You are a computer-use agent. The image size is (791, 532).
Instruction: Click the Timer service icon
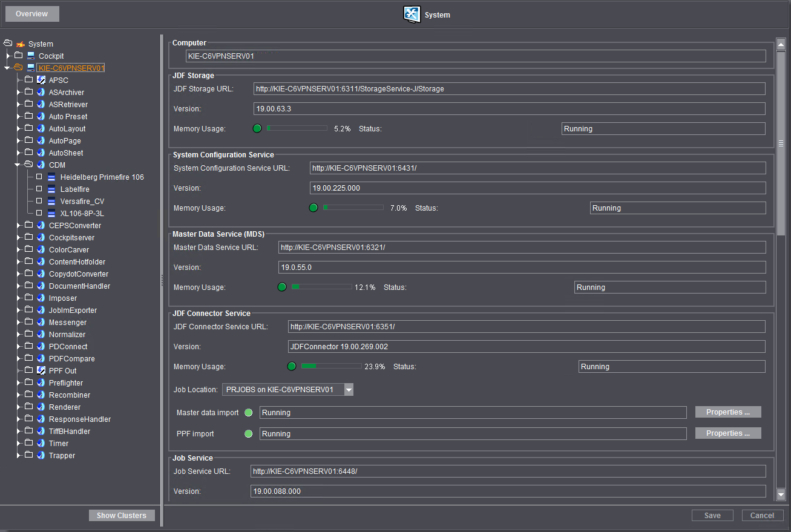[x=41, y=443]
